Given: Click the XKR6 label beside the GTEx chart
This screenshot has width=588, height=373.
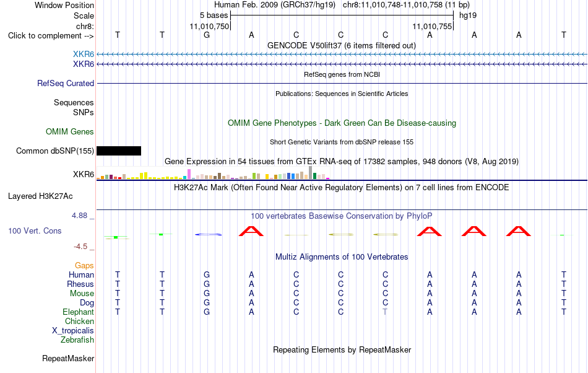Looking at the screenshot, I should click(x=84, y=174).
